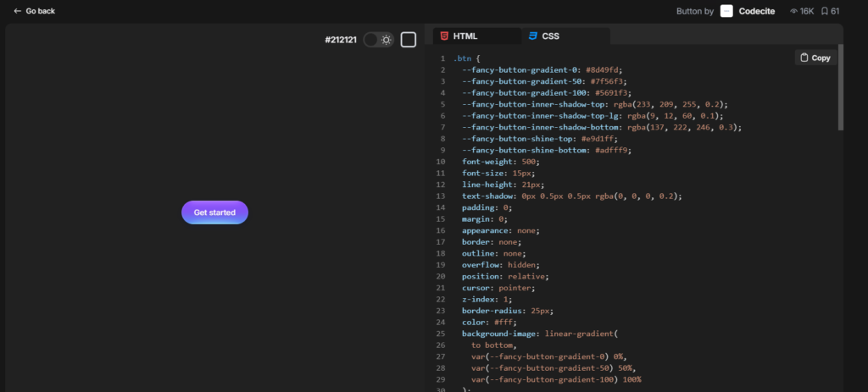Go back using the arrow link
This screenshot has width=868, height=392.
pyautogui.click(x=34, y=11)
